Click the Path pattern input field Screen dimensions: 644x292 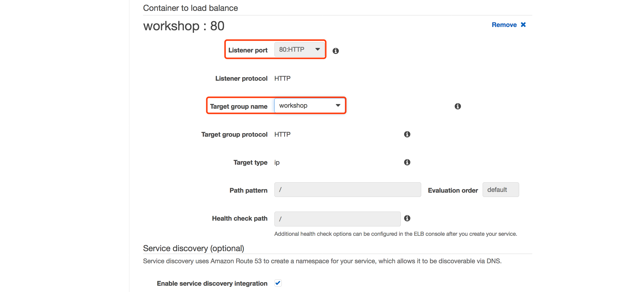click(347, 190)
